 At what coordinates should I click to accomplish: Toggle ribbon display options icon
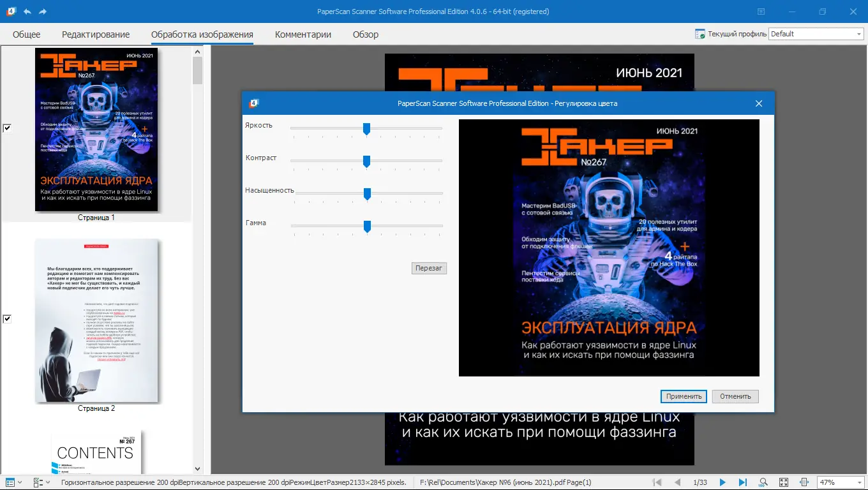click(x=761, y=11)
